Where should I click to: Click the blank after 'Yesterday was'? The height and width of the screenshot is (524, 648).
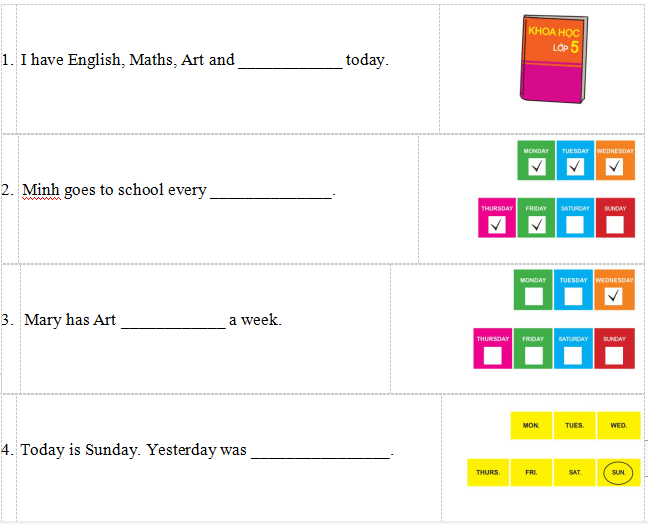click(x=320, y=450)
